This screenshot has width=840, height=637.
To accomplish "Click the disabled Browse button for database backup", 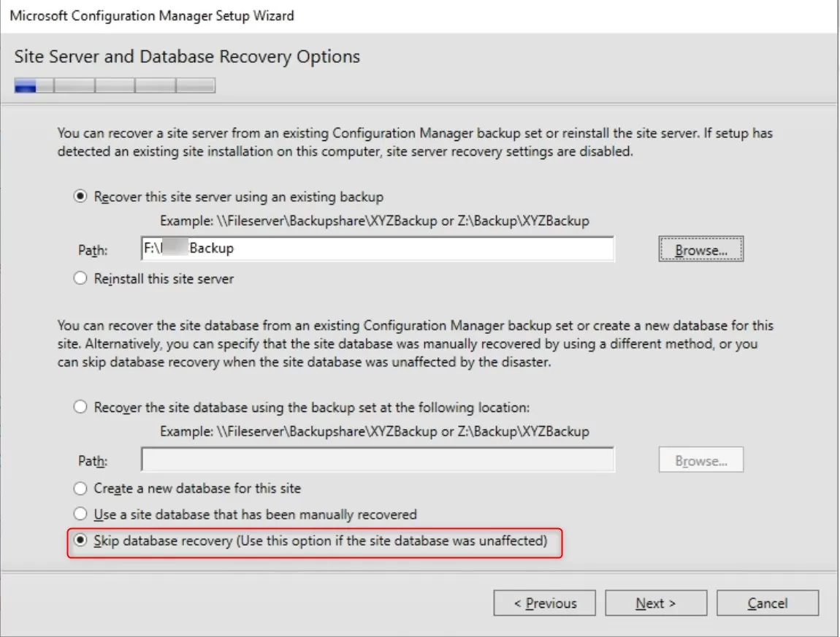I will 700,460.
